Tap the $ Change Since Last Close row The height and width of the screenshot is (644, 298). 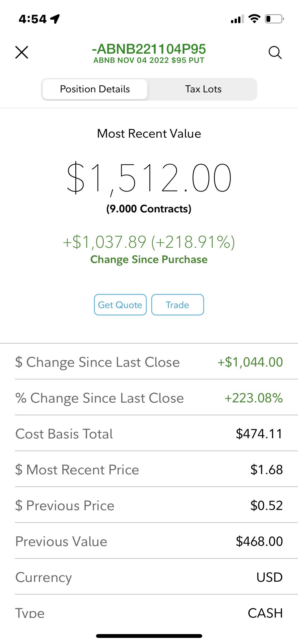149,362
